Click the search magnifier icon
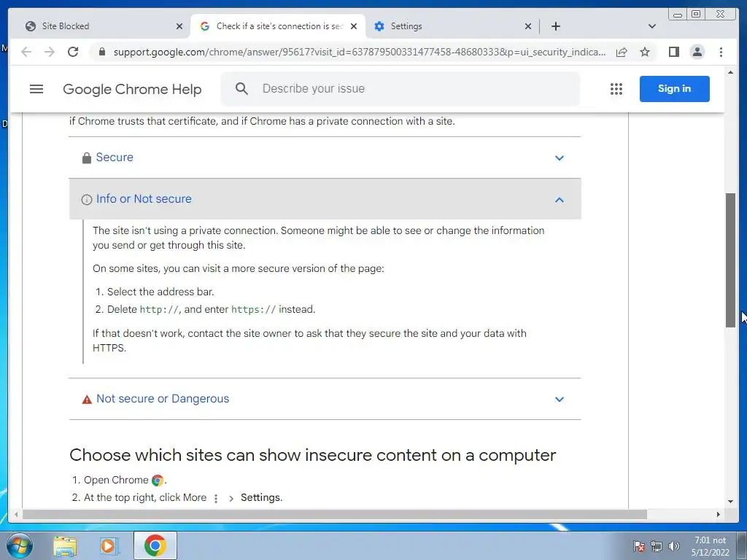The width and height of the screenshot is (747, 560). pyautogui.click(x=241, y=88)
